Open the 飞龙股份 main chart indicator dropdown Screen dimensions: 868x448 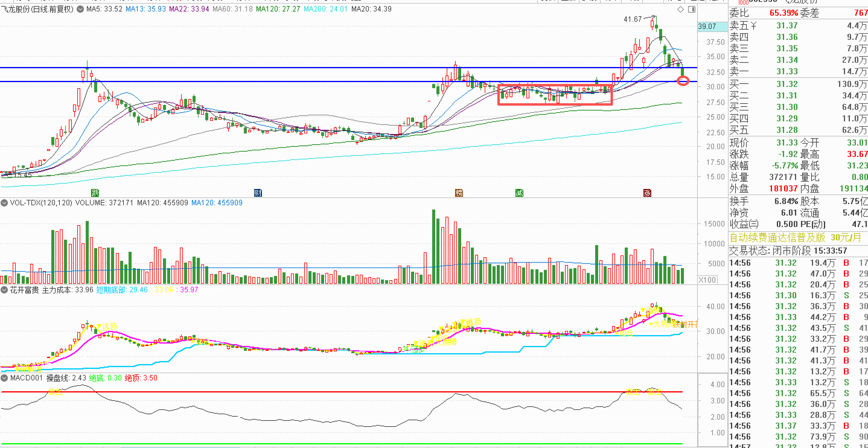pos(80,9)
